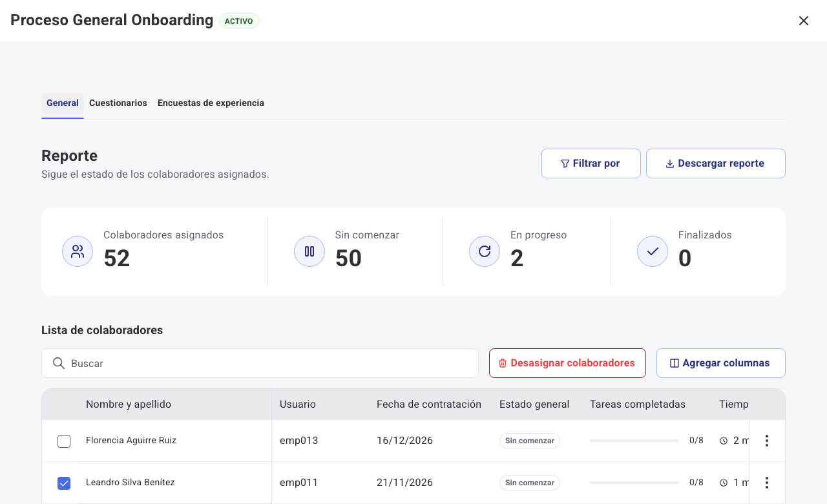Click Sin comenzar badge for emp013
The width and height of the screenshot is (827, 504).
pos(530,441)
